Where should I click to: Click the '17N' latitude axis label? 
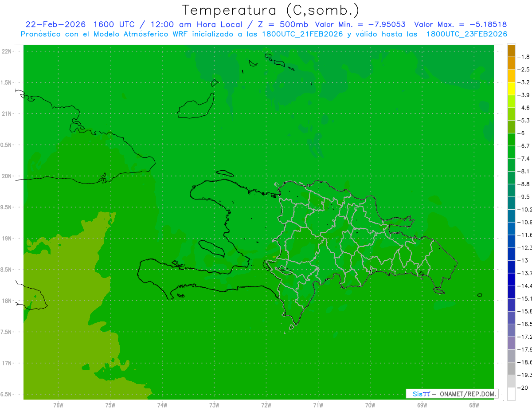tap(8, 363)
